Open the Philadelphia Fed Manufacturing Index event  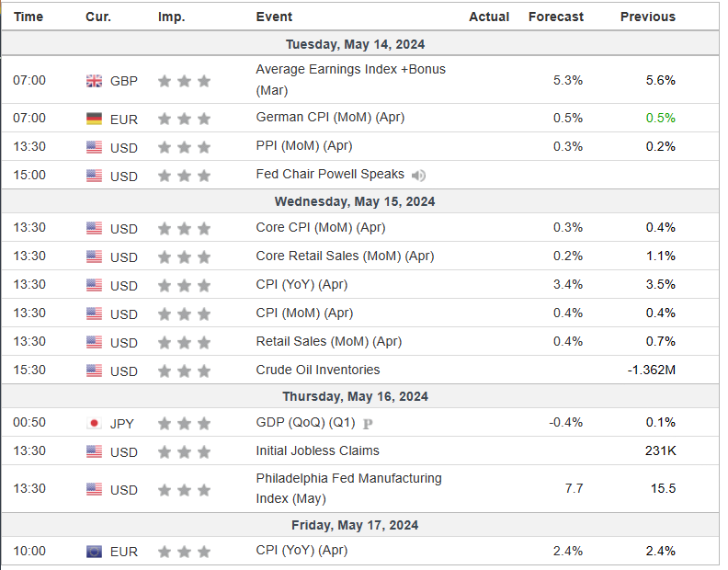(x=348, y=479)
